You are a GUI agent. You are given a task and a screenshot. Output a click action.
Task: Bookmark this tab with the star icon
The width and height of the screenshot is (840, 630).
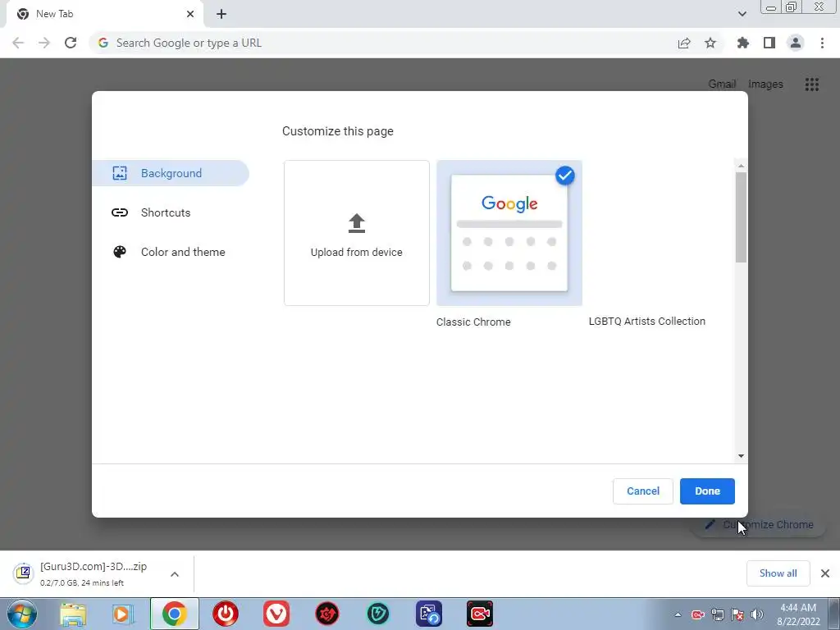[710, 43]
